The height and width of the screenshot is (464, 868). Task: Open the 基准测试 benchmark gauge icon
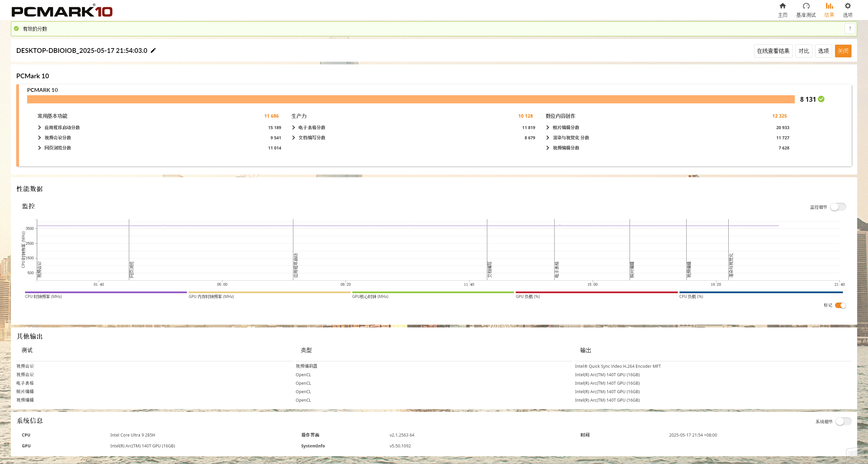[x=806, y=6]
